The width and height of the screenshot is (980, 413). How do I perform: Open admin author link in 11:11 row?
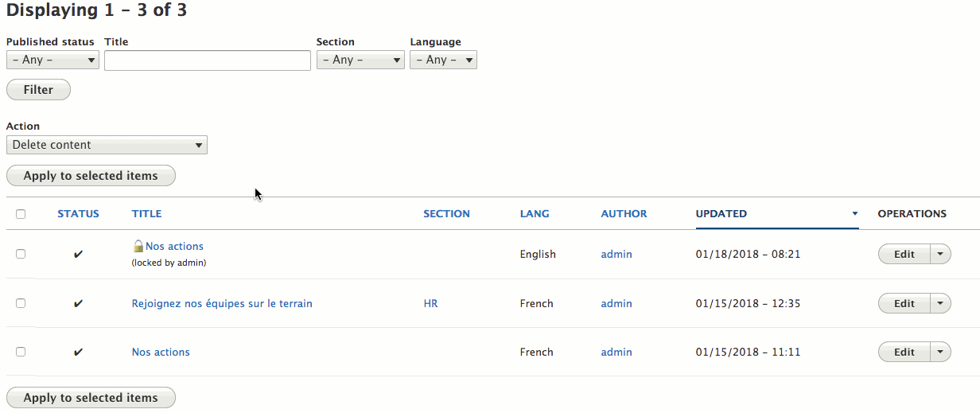pyautogui.click(x=616, y=352)
